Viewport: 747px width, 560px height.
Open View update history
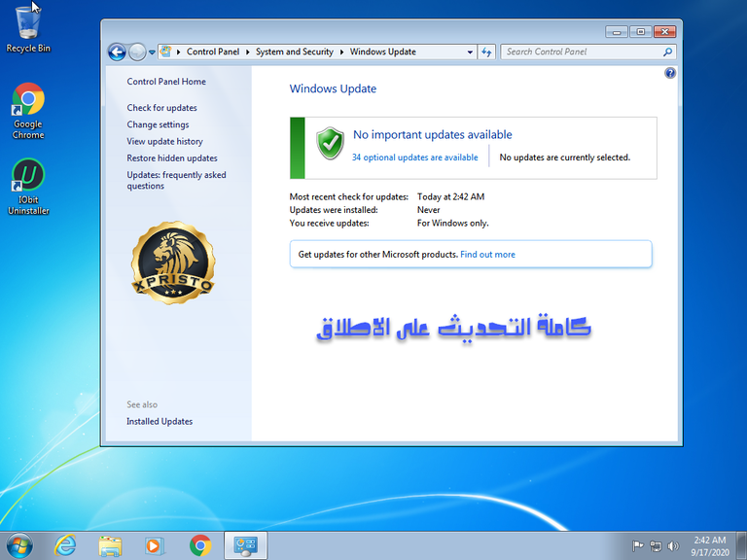[164, 141]
